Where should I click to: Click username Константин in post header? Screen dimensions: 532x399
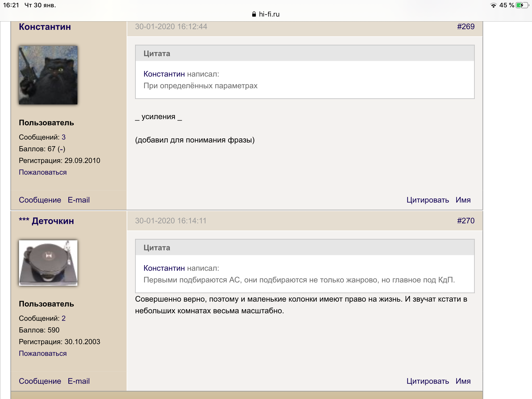tap(45, 27)
